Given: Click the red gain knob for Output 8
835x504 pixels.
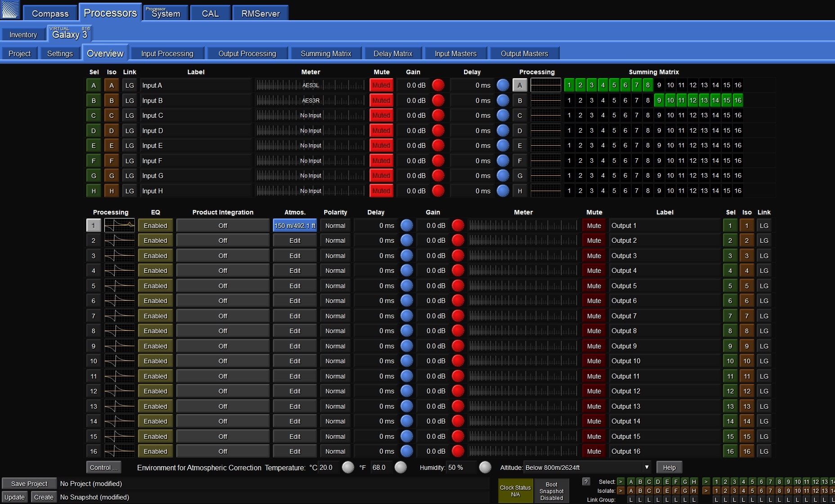Looking at the screenshot, I should tap(458, 331).
